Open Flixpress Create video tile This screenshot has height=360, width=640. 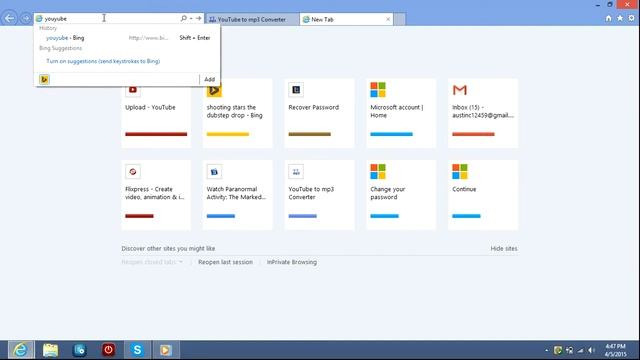(x=156, y=195)
